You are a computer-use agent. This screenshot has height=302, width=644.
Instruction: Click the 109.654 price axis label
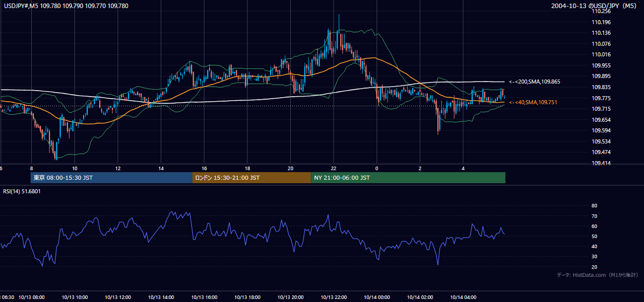coord(602,120)
